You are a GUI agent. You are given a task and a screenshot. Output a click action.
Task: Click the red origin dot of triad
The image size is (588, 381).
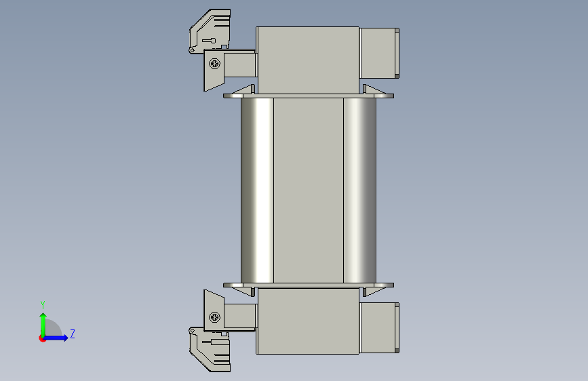point(42,338)
